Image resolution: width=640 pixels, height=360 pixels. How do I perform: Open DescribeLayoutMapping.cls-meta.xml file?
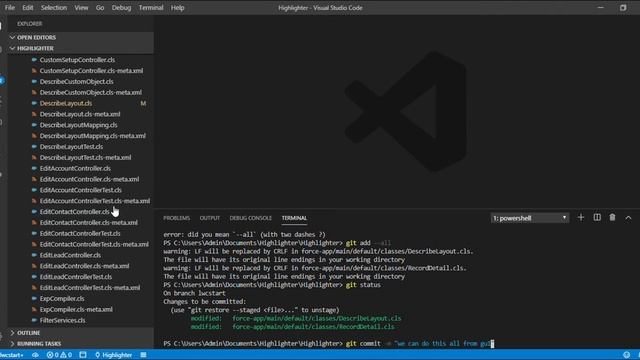point(93,136)
